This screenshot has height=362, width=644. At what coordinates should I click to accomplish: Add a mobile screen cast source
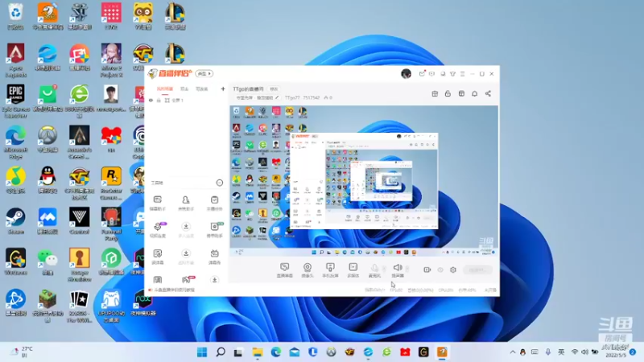[330, 270]
